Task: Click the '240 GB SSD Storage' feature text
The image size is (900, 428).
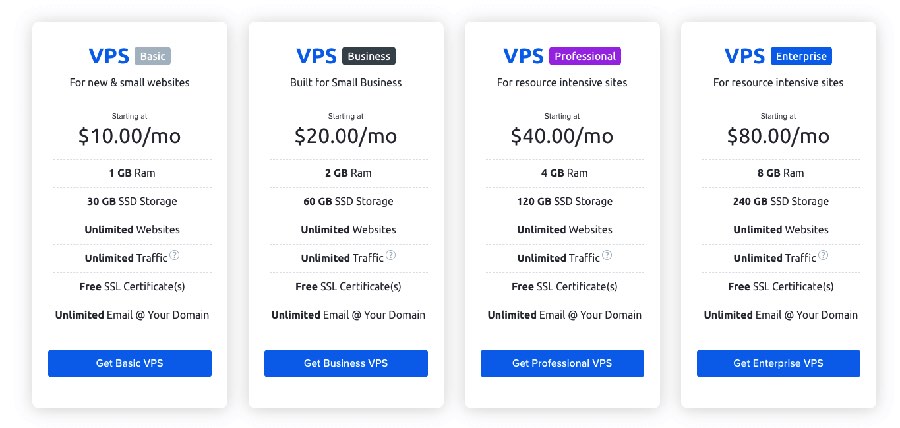Action: [781, 201]
